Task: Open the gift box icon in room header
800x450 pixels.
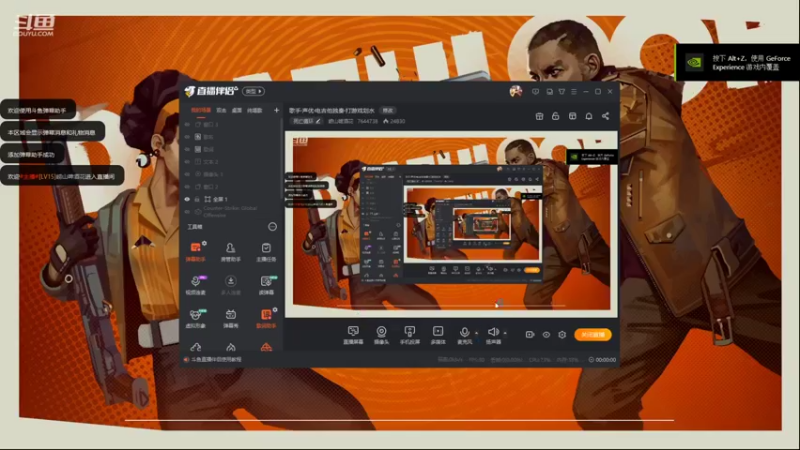Action: (539, 116)
